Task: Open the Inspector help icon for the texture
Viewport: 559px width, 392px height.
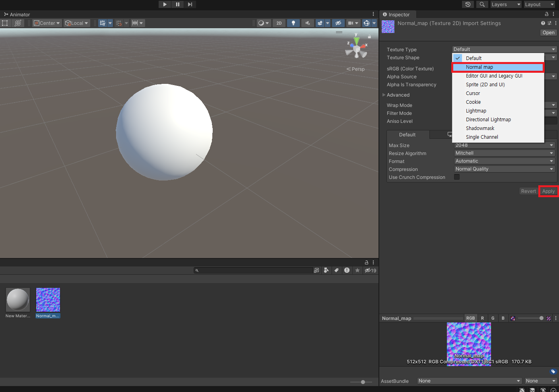Action: click(x=543, y=23)
